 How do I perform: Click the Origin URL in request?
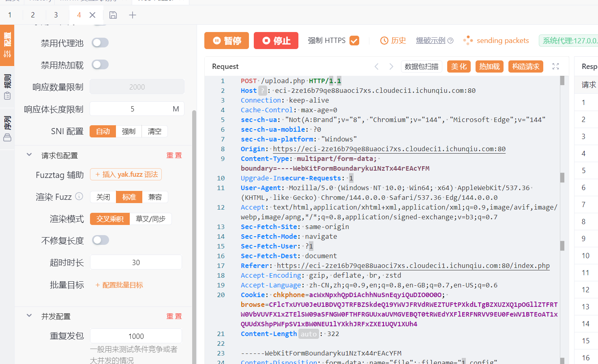(x=389, y=149)
